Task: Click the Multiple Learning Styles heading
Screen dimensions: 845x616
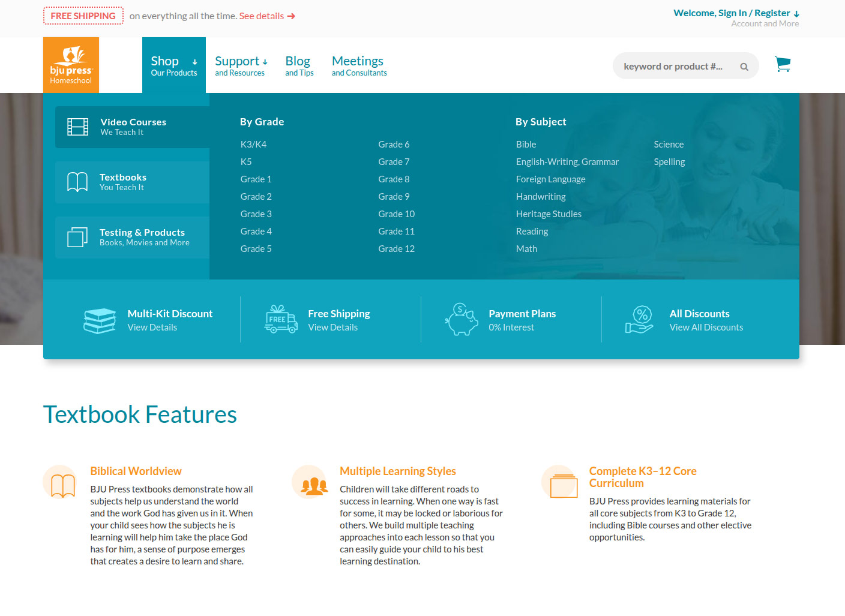Action: pyautogui.click(x=398, y=471)
